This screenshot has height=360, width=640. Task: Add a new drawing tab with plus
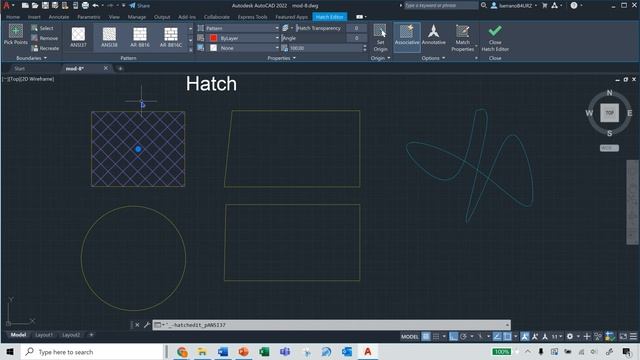point(120,69)
